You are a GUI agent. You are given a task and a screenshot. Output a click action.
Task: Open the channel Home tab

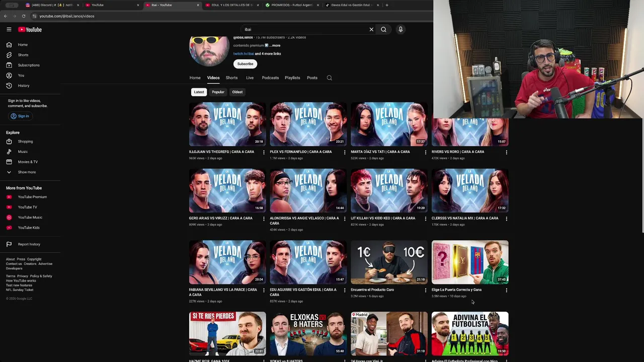[195, 78]
